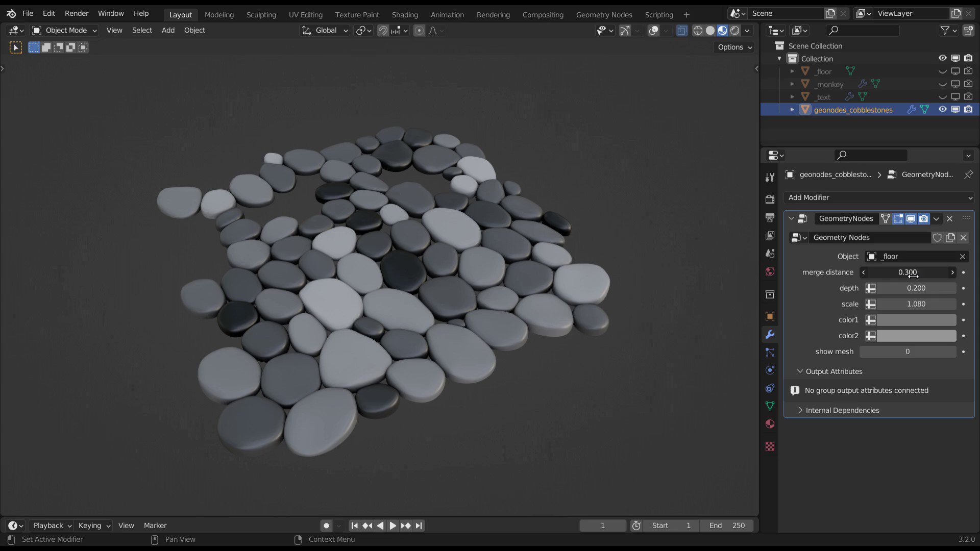Select the Render Properties tab
Viewport: 980px width, 551px height.
(x=770, y=200)
